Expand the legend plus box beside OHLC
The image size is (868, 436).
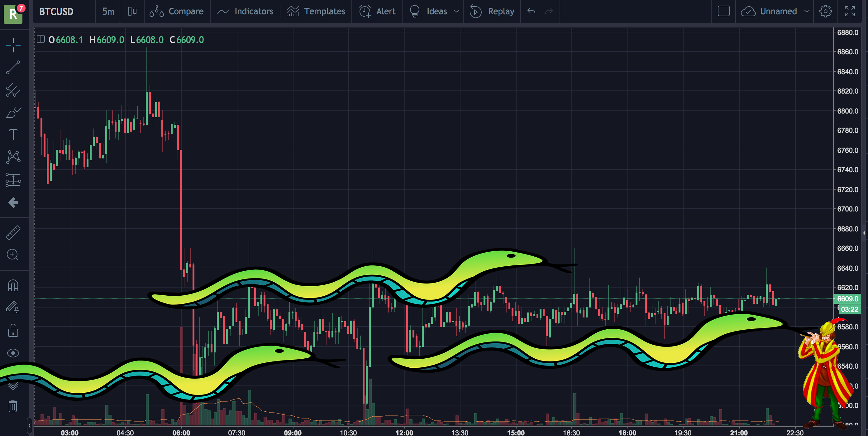41,40
